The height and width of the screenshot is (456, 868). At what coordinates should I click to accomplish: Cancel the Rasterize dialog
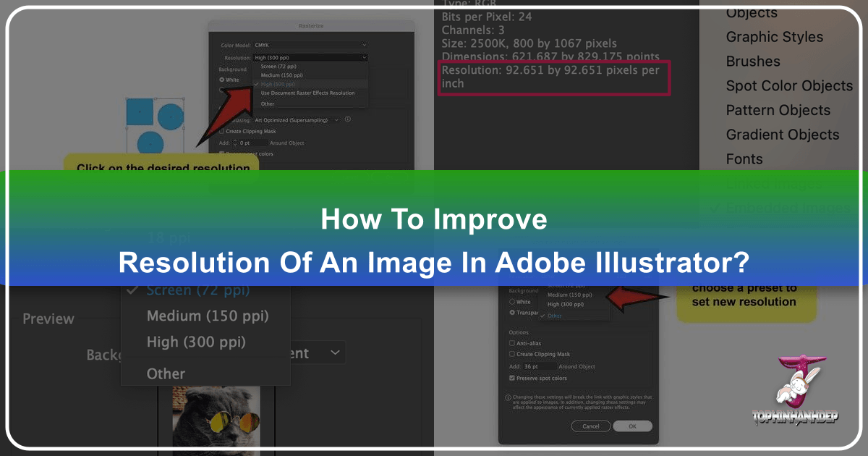tap(591, 426)
